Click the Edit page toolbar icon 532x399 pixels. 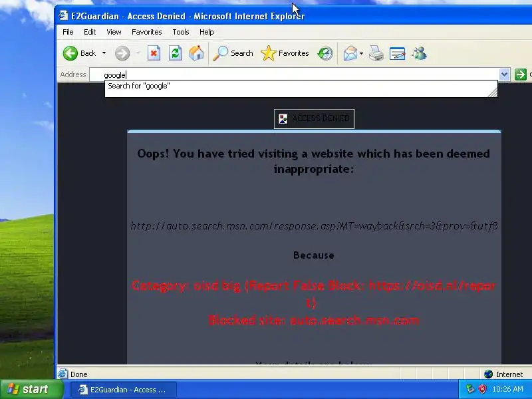click(x=397, y=53)
